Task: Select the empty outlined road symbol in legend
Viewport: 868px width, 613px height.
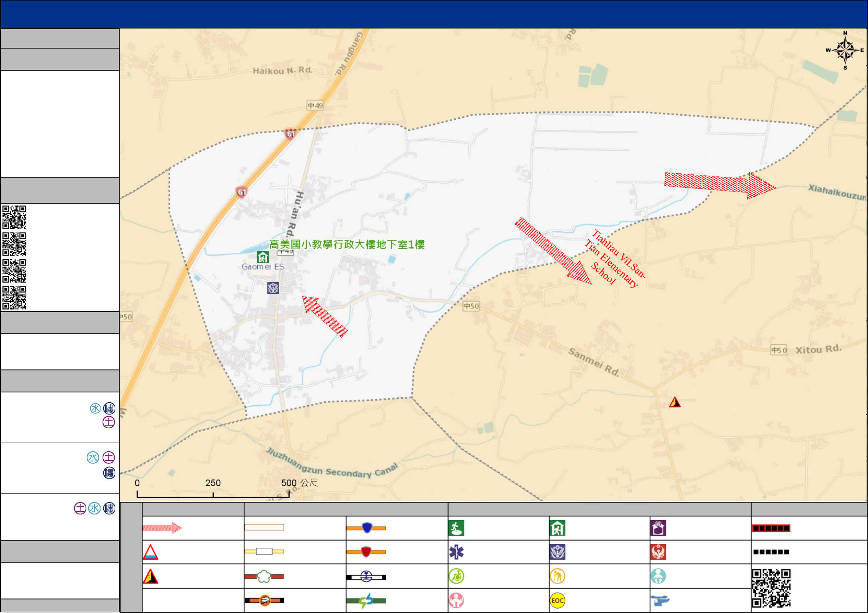Action: (x=264, y=527)
